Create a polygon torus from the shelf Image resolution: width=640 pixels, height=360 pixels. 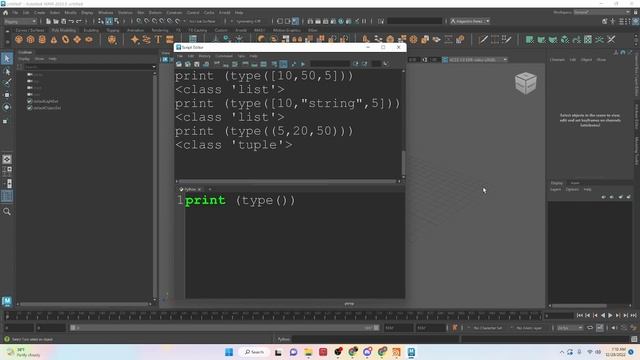point(65,40)
